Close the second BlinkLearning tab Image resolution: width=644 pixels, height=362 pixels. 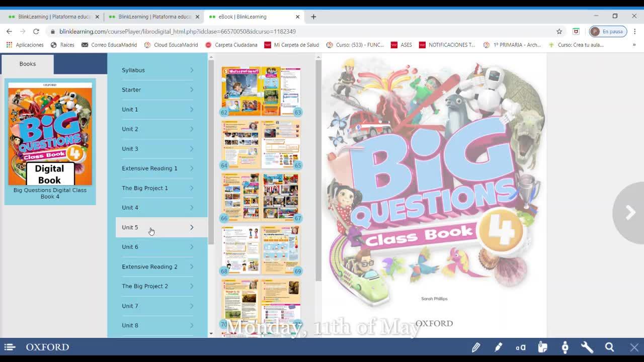click(197, 17)
